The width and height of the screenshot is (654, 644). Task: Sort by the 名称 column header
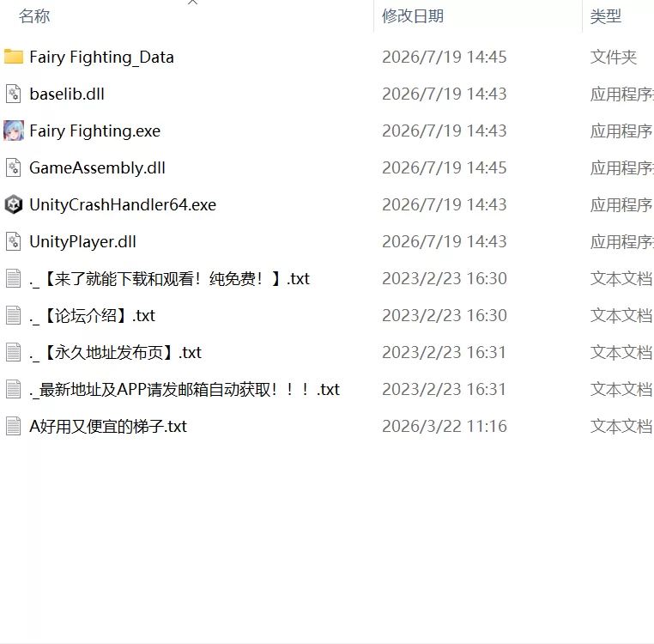coord(34,16)
